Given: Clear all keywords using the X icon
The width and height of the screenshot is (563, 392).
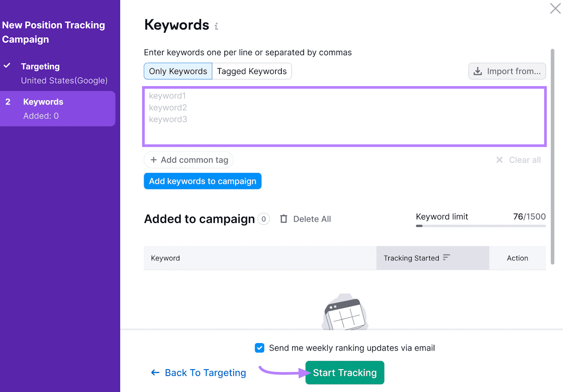Looking at the screenshot, I should pos(499,160).
